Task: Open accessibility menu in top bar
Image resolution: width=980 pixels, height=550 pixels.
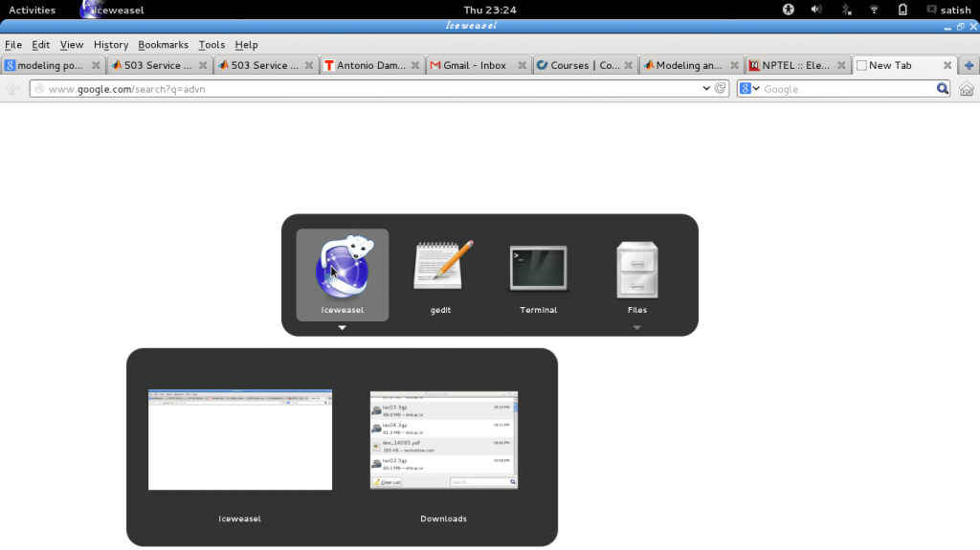Action: pos(789,10)
